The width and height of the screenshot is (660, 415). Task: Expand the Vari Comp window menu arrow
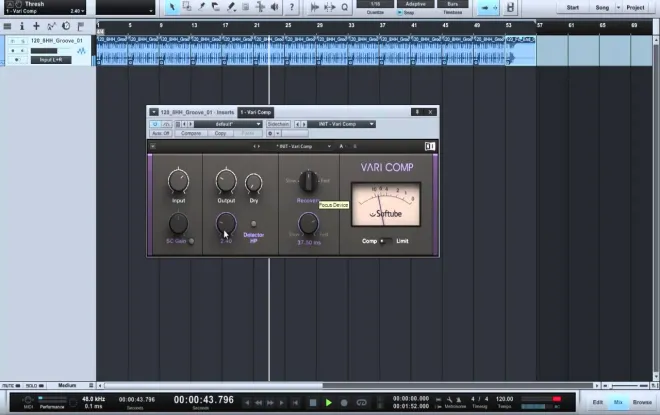coord(154,112)
